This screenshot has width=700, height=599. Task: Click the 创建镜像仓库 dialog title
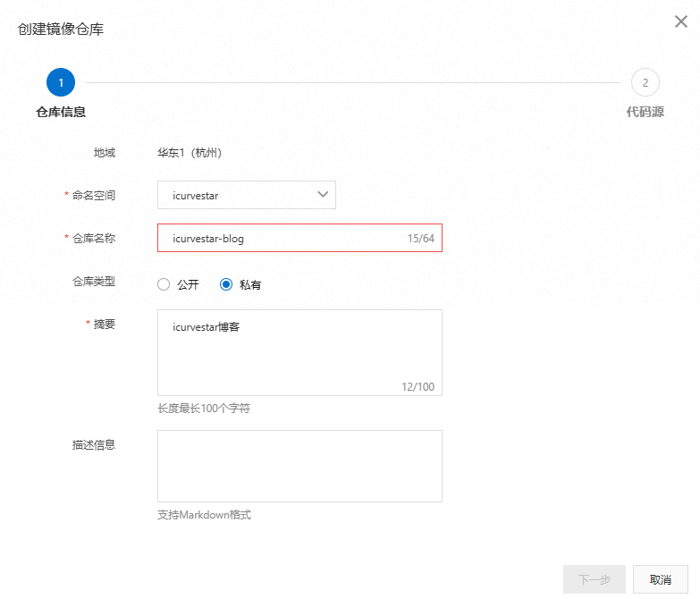tap(61, 30)
